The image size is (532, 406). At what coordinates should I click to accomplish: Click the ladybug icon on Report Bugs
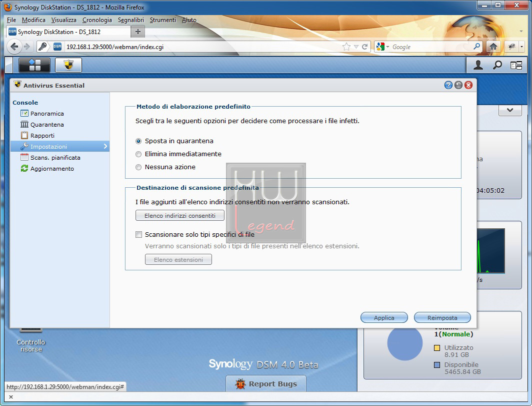click(240, 384)
